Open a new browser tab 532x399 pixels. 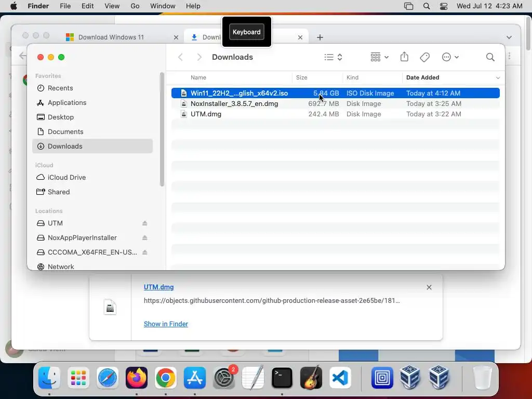click(x=320, y=37)
